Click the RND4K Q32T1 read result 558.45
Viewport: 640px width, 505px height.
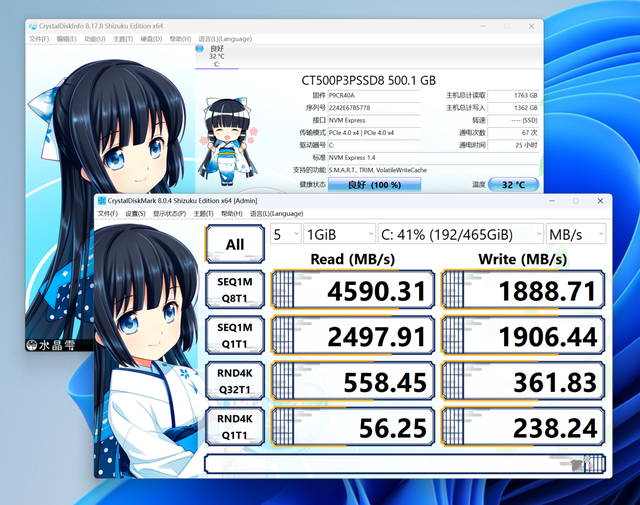[x=353, y=382]
